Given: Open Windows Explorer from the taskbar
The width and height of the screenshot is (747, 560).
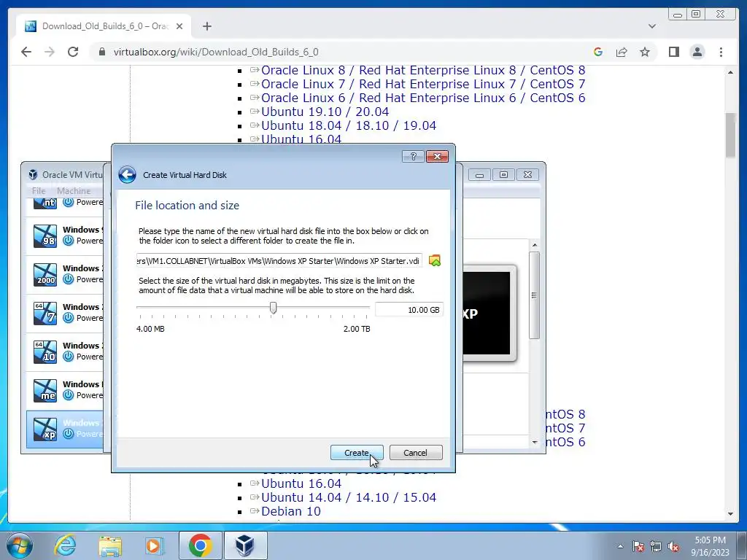Looking at the screenshot, I should click(110, 545).
